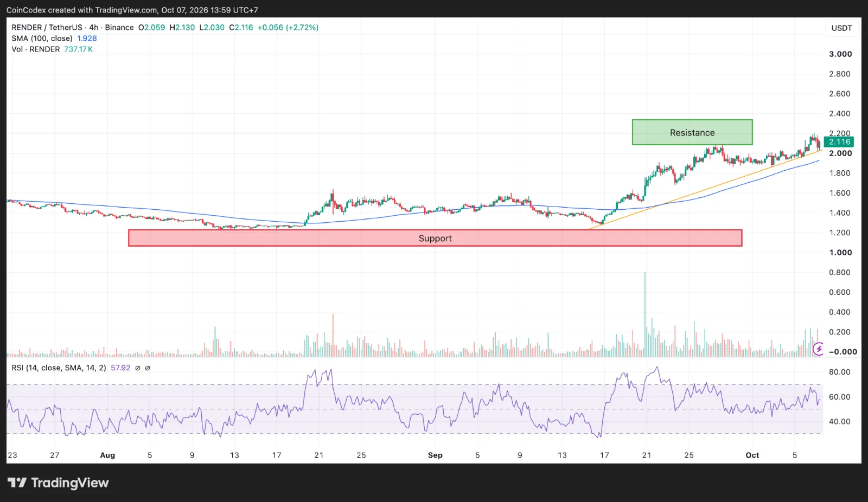Viewport: 868px width, 502px height.
Task: Click the 2.000 price axis label
Action: point(840,153)
